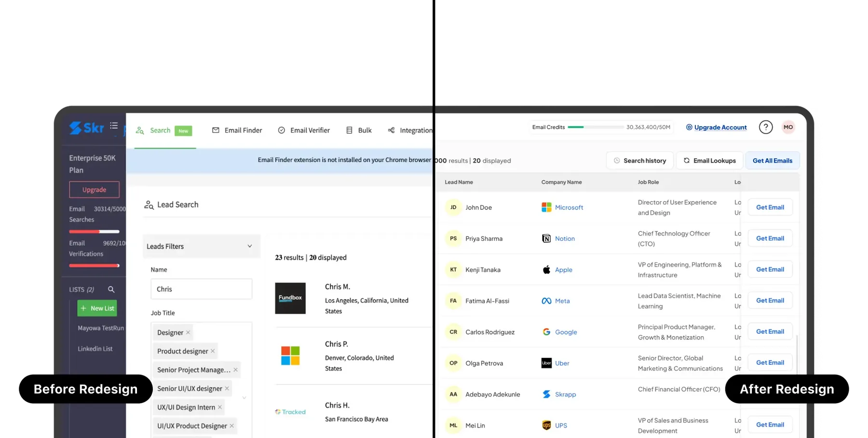Image resolution: width=868 pixels, height=438 pixels.
Task: Open Email Lookups
Action: point(709,161)
